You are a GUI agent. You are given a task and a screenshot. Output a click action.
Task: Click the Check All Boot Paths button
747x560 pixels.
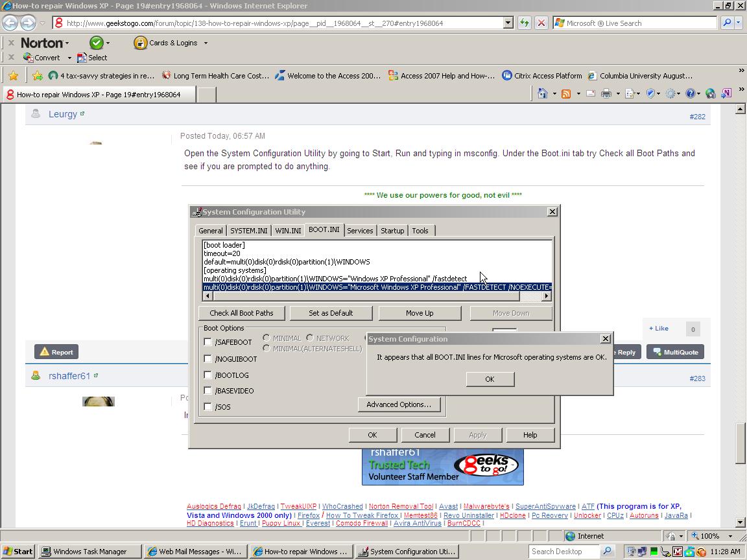(241, 313)
